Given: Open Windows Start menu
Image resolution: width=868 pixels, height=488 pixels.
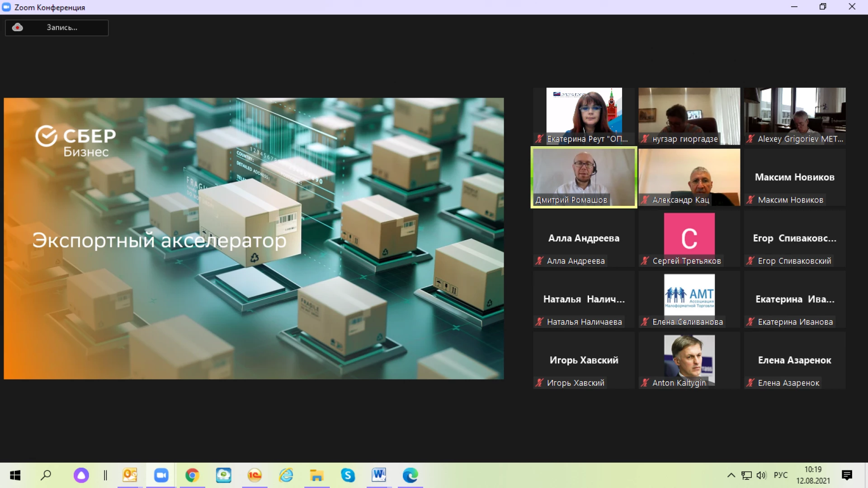Looking at the screenshot, I should (15, 475).
